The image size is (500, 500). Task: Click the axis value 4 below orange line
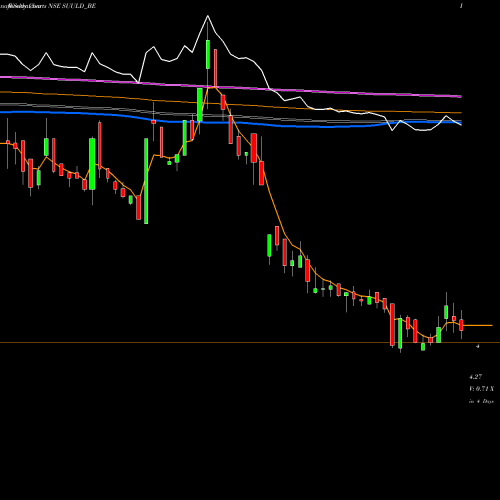click(x=478, y=346)
